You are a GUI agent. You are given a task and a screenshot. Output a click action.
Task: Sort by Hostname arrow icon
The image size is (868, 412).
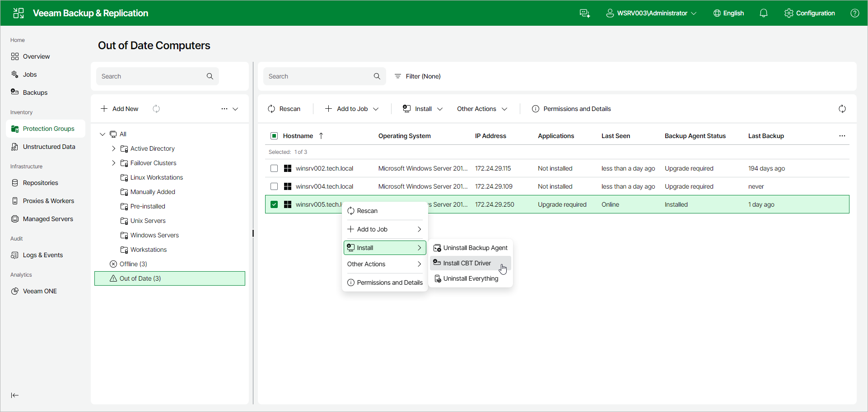[321, 136]
